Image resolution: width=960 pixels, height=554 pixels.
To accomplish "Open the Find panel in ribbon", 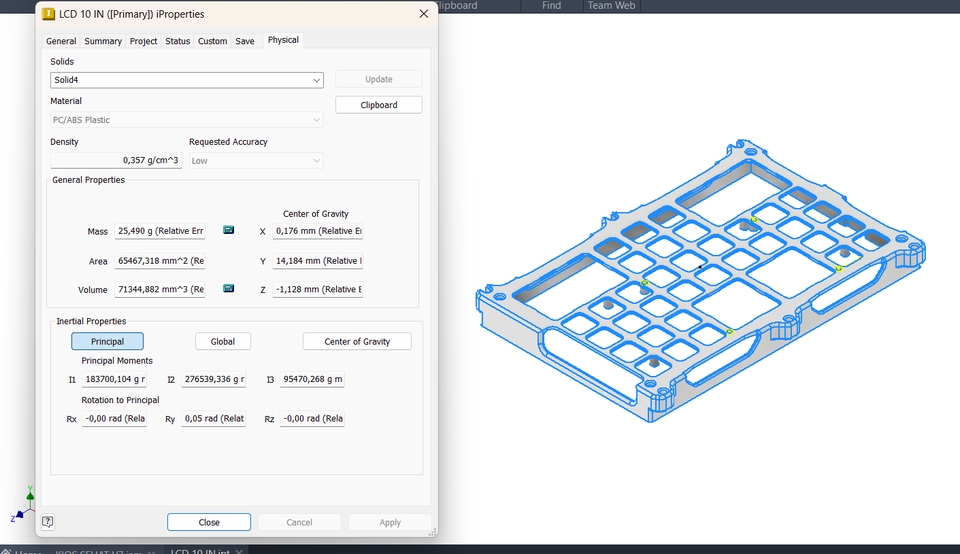I will pos(551,6).
